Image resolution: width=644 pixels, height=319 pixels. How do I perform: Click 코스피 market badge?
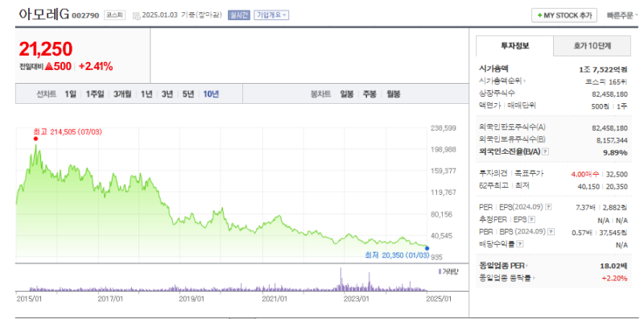coord(114,15)
